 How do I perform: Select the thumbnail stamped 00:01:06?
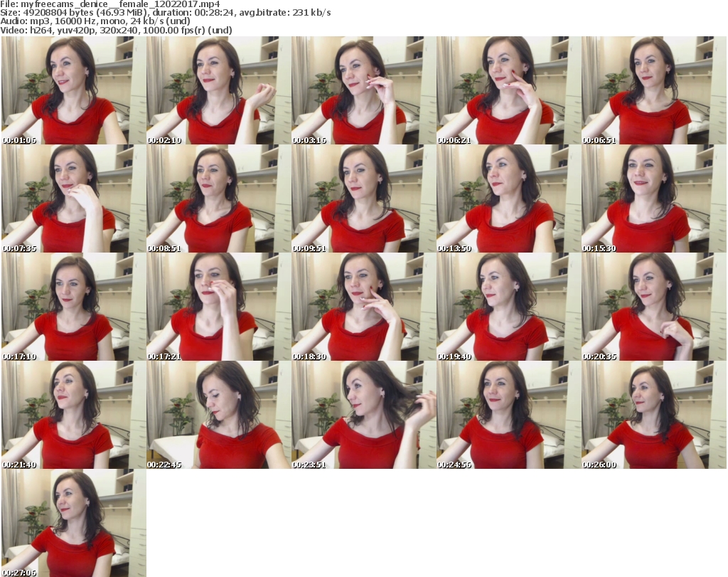point(74,90)
